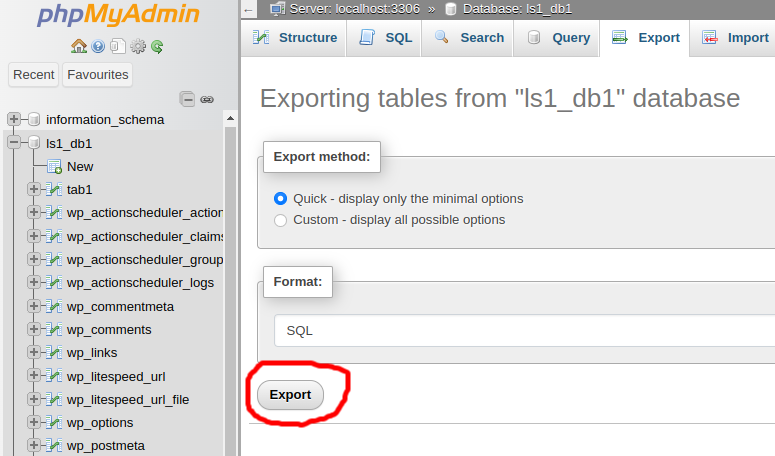Click the Favourites button
Image resolution: width=775 pixels, height=456 pixels.
97,75
